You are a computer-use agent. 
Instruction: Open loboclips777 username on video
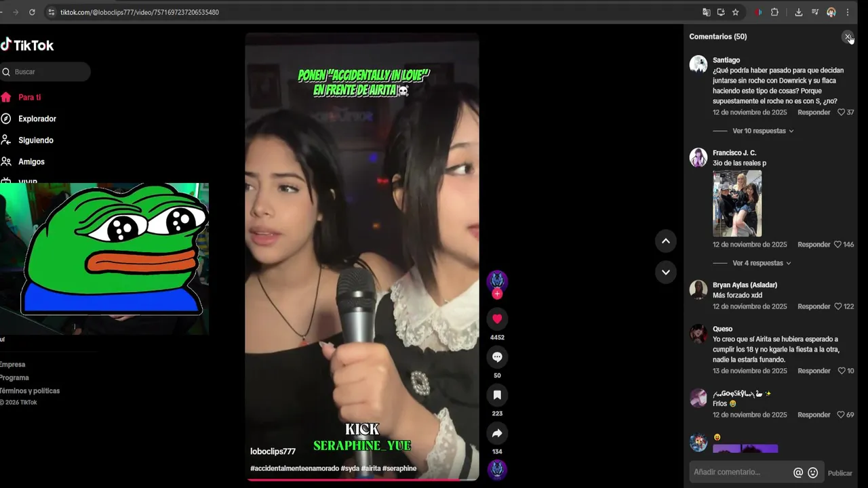(273, 451)
